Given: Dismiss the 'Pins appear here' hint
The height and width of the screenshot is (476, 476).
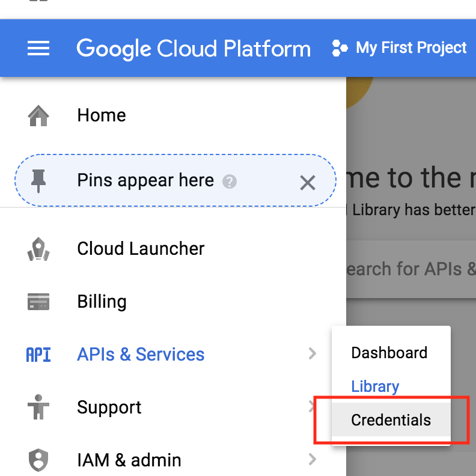Looking at the screenshot, I should (x=308, y=183).
